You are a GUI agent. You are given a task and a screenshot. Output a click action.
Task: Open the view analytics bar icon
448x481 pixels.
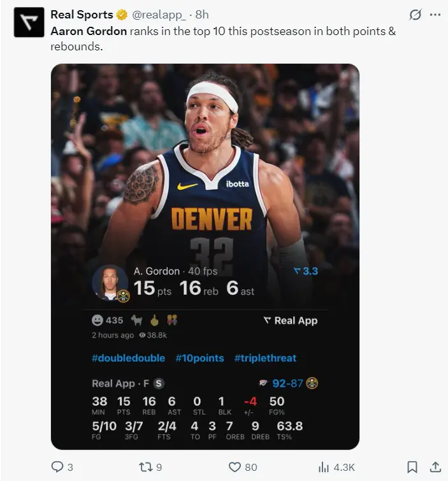point(324,467)
